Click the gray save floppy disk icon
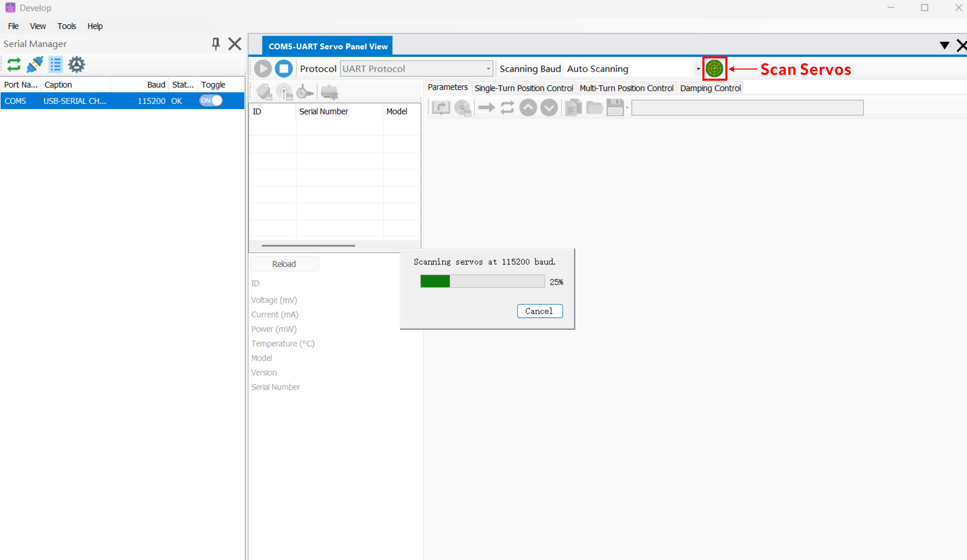 click(615, 108)
